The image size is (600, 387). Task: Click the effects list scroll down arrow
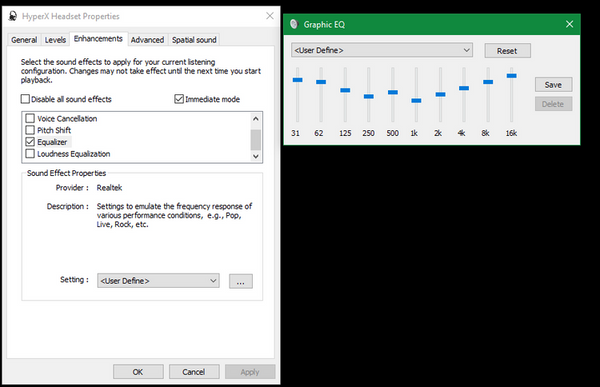coord(256,156)
